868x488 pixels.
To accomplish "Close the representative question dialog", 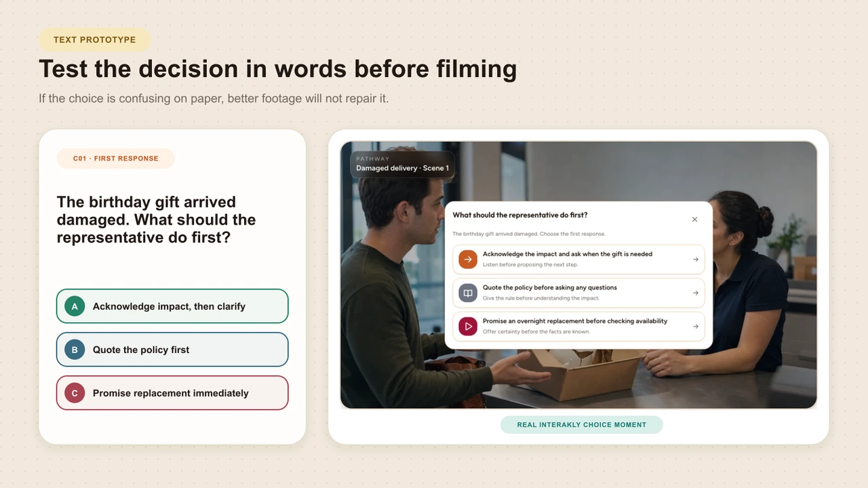I will tap(694, 220).
